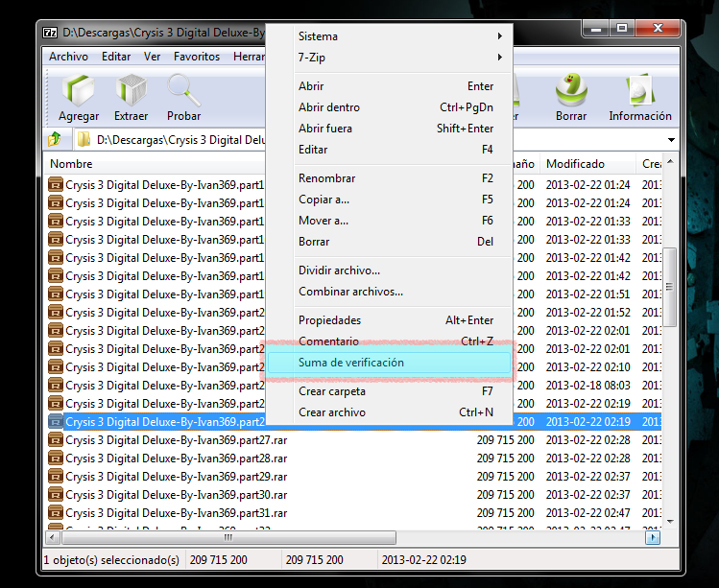Screen dimensions: 719x588
Task: Select file part29.rar
Action: [x=177, y=477]
